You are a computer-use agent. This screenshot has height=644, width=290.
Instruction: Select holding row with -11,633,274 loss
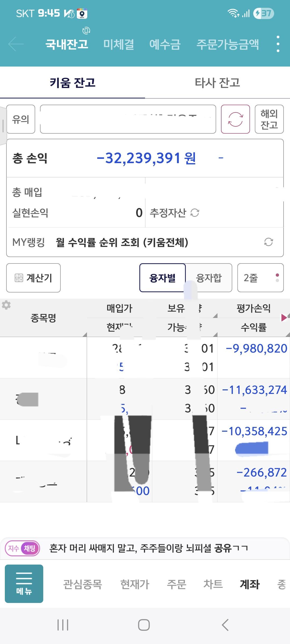pos(145,399)
